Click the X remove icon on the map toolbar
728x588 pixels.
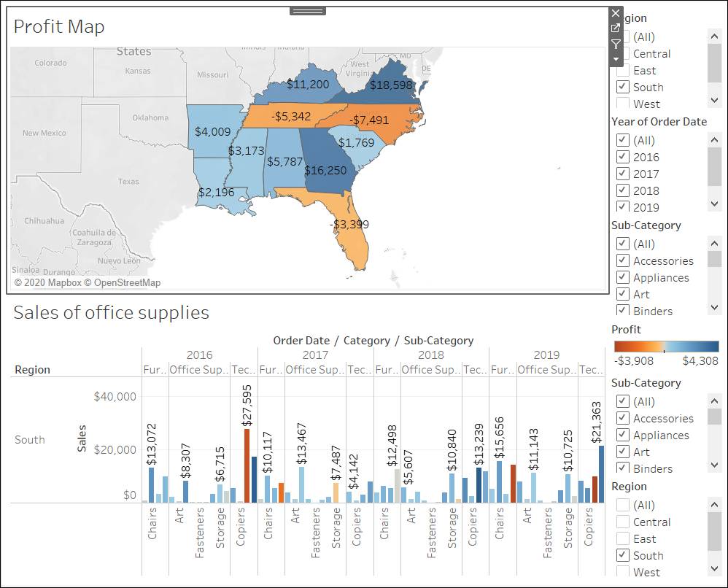click(616, 13)
